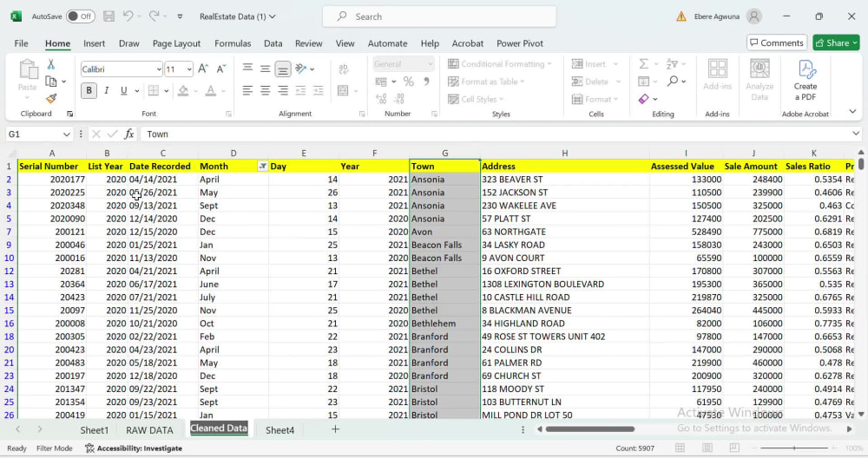Open Find & Select magnifier icon
868x458 pixels.
coord(672,82)
